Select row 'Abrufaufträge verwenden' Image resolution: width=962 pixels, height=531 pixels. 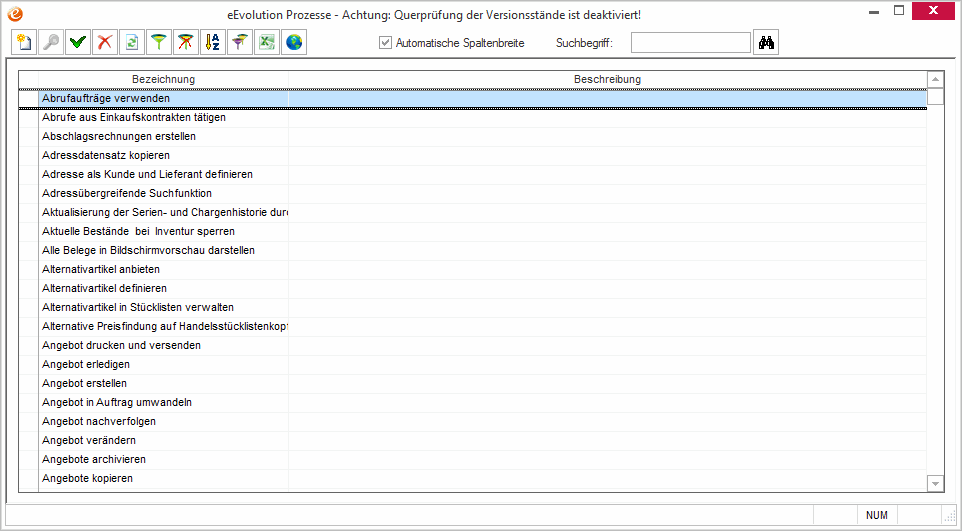(472, 98)
